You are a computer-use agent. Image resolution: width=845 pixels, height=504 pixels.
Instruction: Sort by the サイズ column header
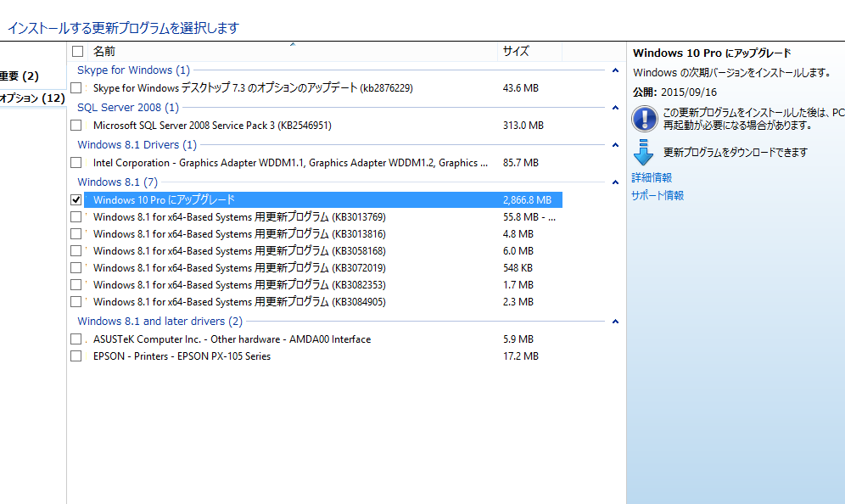529,51
